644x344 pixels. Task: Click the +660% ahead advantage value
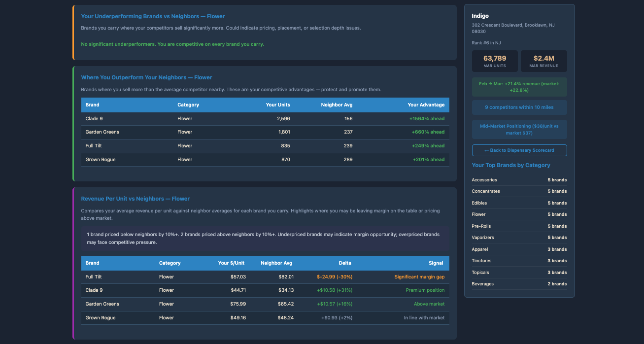point(428,132)
